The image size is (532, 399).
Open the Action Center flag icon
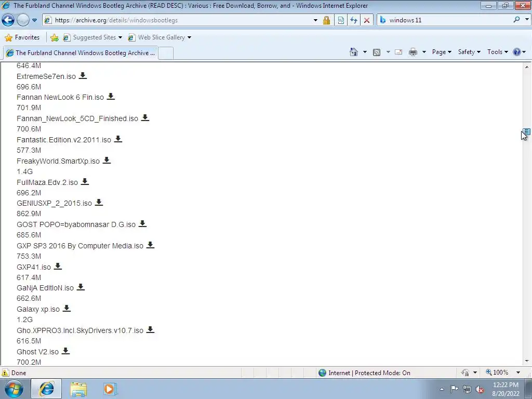point(454,389)
